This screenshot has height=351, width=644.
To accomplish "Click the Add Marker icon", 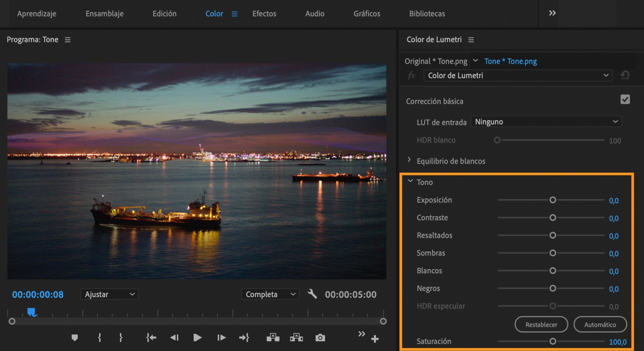I will click(74, 338).
